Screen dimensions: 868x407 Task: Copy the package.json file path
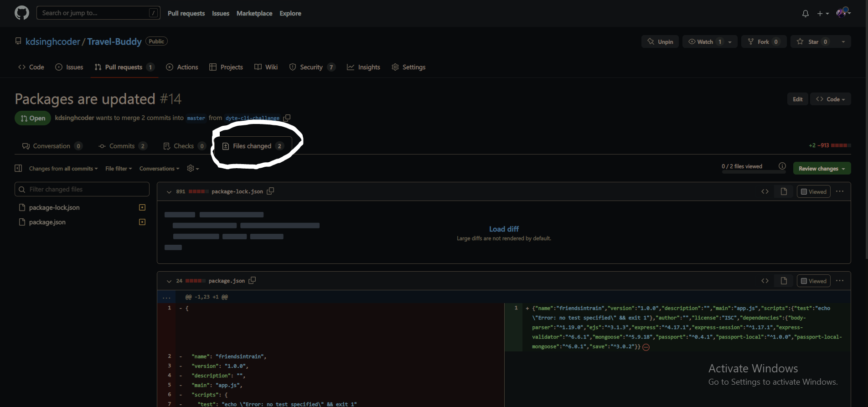252,280
